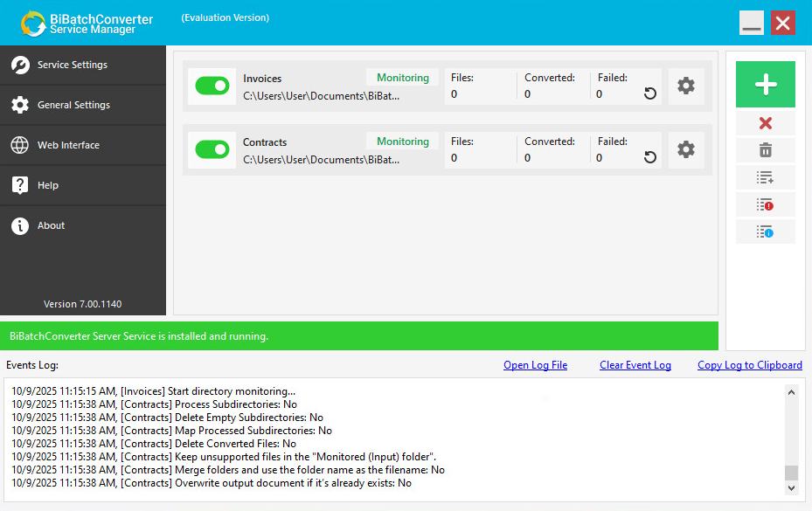
Task: Click Copy Log to Clipboard link
Action: (749, 365)
